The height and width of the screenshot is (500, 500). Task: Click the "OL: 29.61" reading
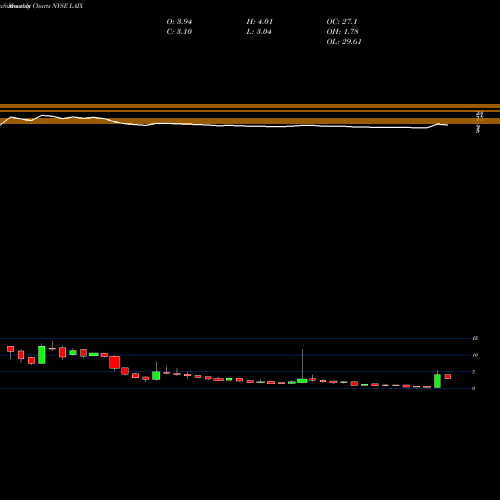point(344,42)
